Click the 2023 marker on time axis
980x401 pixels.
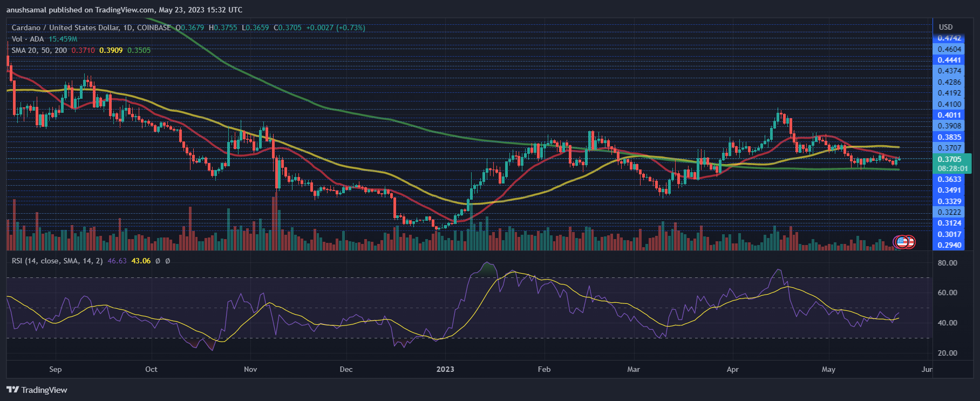(x=445, y=369)
